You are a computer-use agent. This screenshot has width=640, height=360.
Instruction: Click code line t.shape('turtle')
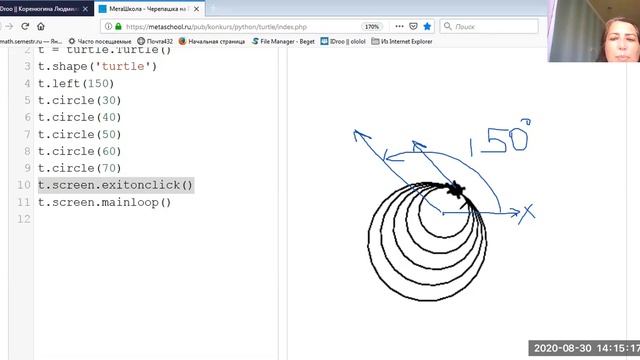[x=98, y=67]
